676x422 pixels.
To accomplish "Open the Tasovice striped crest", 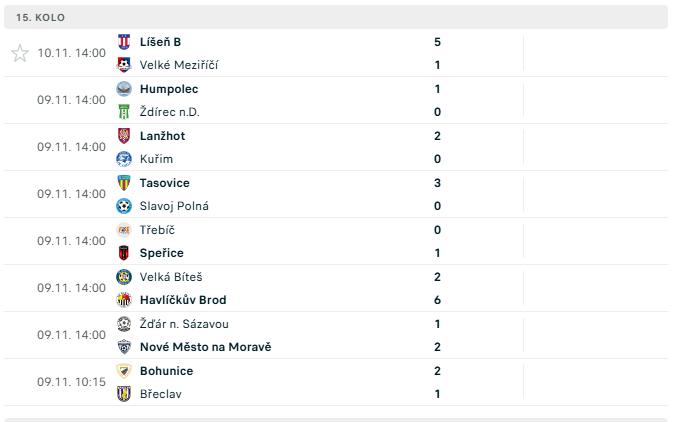I will (x=124, y=183).
